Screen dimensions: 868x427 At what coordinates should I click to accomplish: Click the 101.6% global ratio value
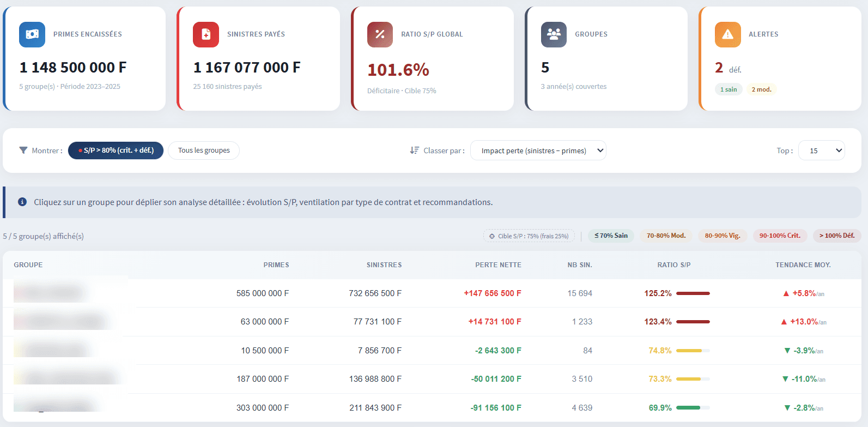[x=398, y=70]
